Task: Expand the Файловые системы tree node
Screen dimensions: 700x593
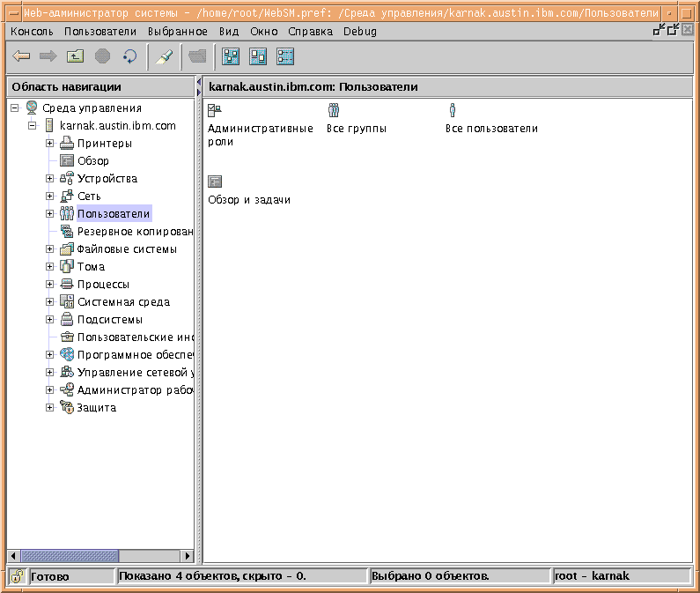Action: coord(50,249)
